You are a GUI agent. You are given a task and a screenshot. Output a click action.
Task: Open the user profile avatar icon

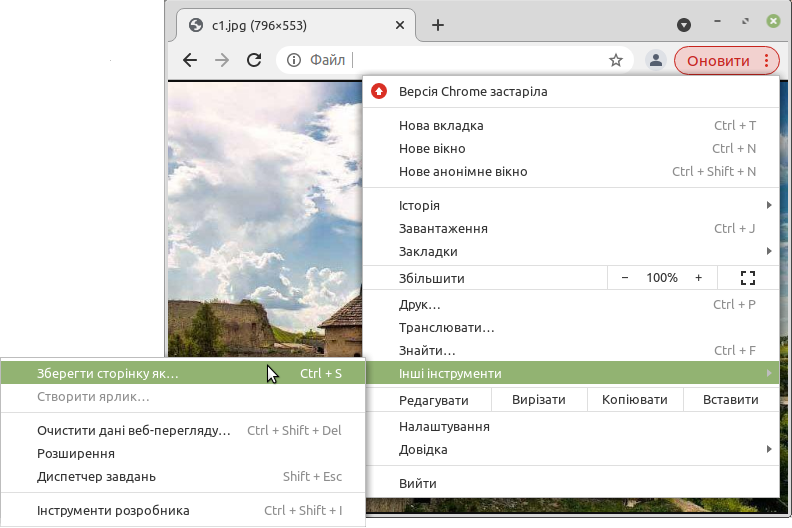[x=656, y=60]
